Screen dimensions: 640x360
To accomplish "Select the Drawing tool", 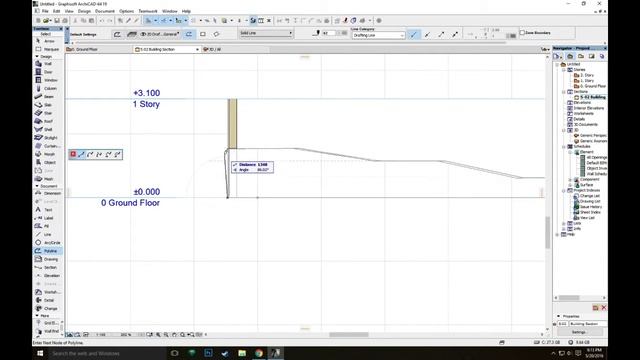I will point(48,259).
